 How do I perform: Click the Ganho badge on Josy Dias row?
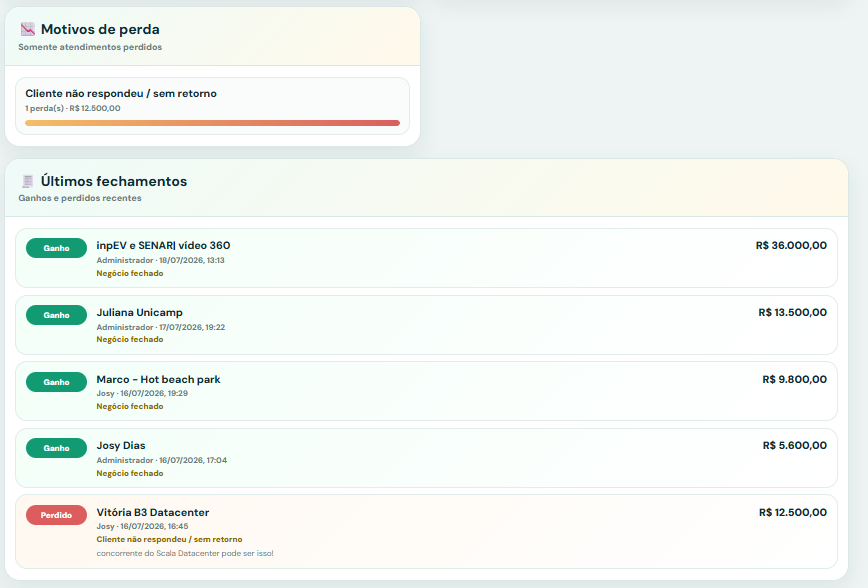tap(56, 448)
